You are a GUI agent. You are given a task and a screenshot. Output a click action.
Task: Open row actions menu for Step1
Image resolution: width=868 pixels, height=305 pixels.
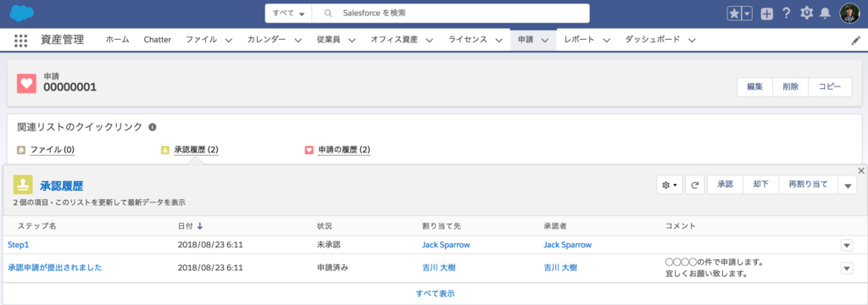tap(847, 245)
